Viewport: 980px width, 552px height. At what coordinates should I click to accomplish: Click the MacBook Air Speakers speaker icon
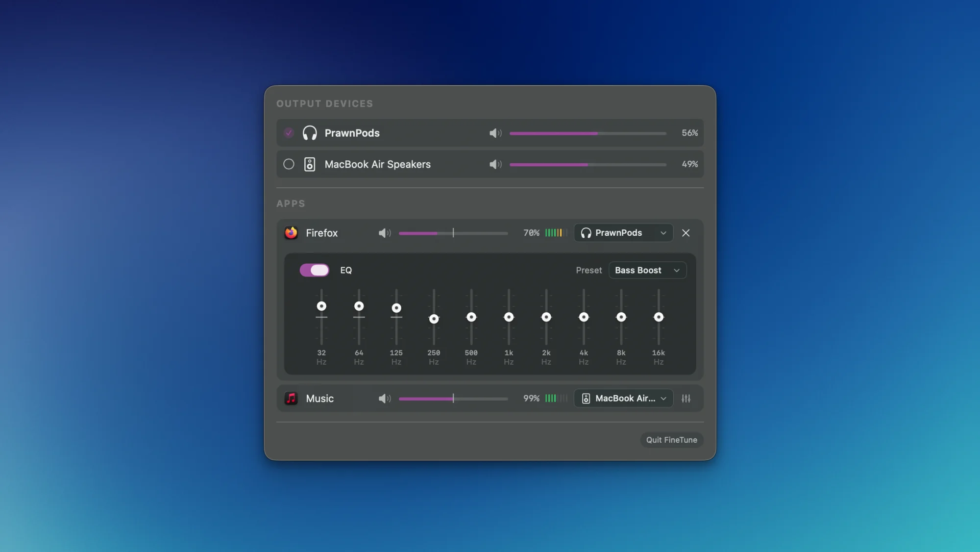click(x=310, y=164)
